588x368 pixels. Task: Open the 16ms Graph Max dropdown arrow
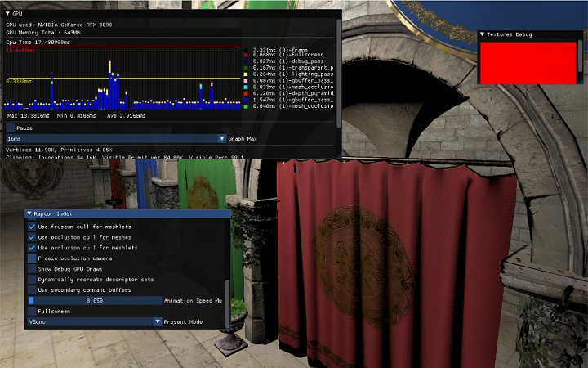222,138
